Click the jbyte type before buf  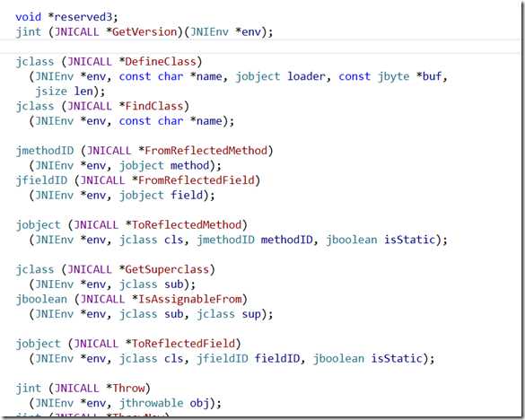tap(393, 76)
